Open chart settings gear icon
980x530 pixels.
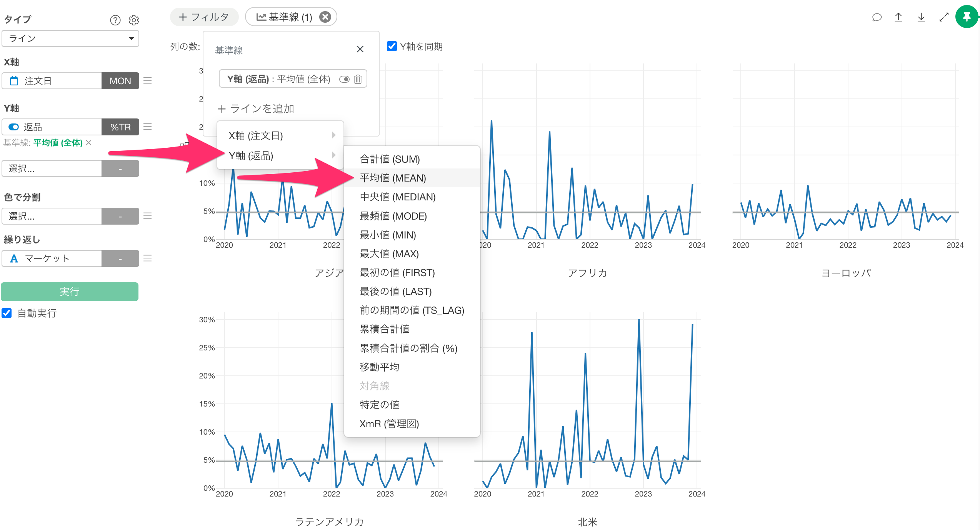coord(133,20)
